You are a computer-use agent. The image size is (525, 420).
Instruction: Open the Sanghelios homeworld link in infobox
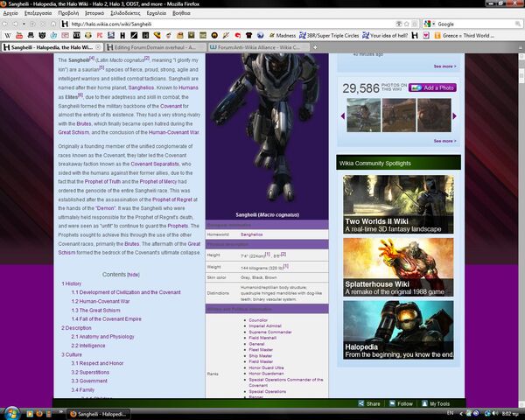(251, 234)
